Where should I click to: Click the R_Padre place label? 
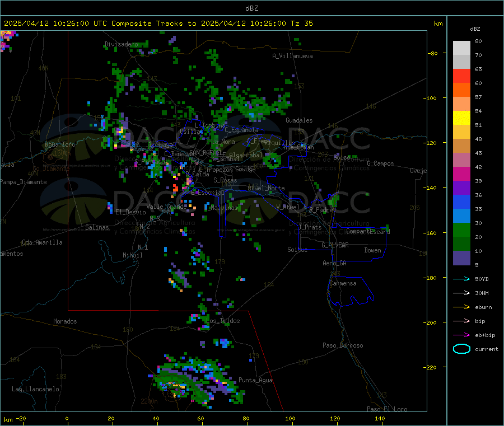321,210
